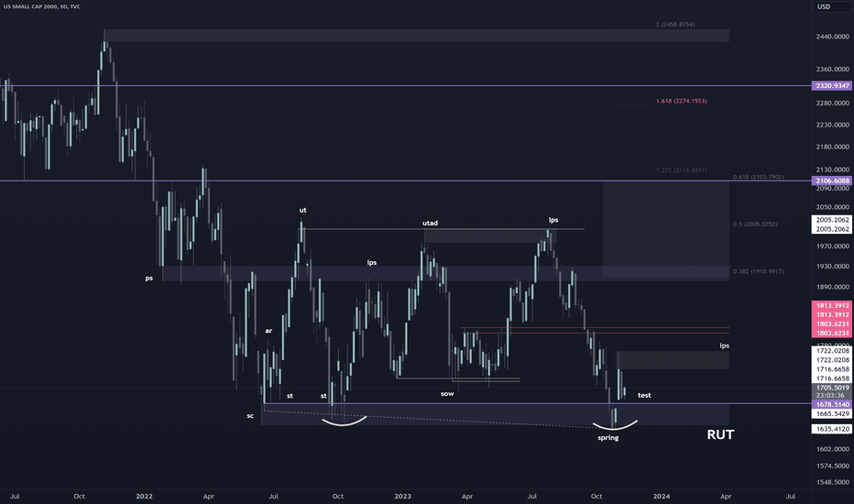This screenshot has width=854, height=504.
Task: Click the 1970.0000 axis value
Action: coord(832,247)
